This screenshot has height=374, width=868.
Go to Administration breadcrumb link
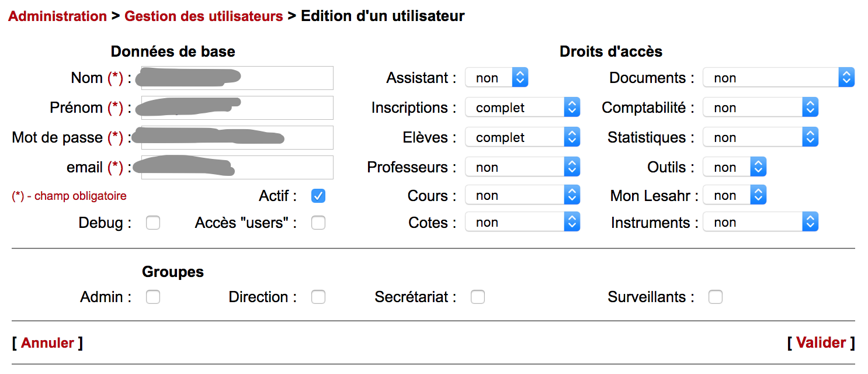(57, 16)
